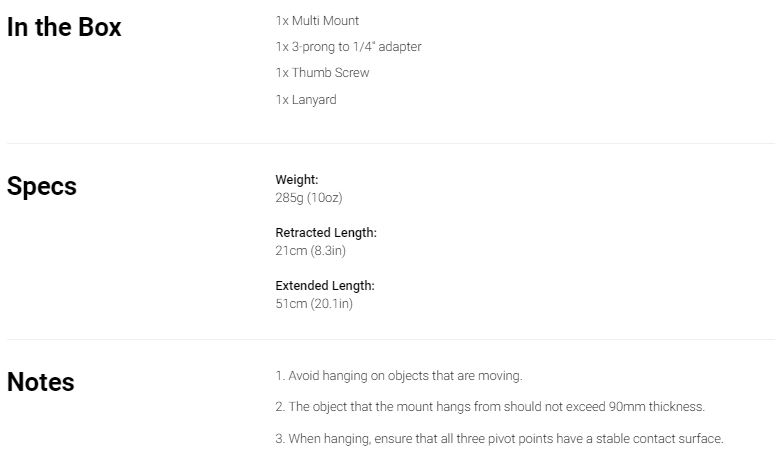The image size is (784, 474).
Task: Click note three about pivot points
Action: pos(500,438)
